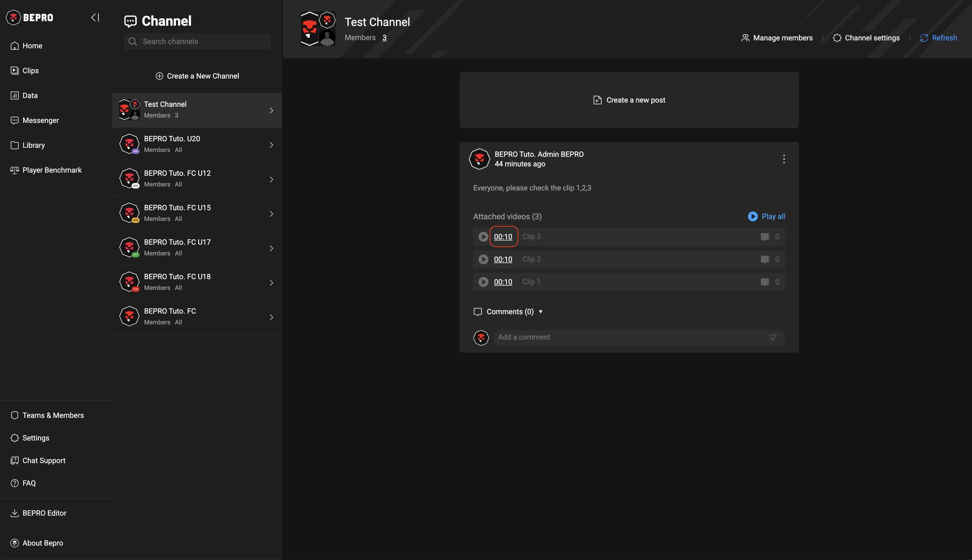Open Messenger from the sidebar menu

40,120
